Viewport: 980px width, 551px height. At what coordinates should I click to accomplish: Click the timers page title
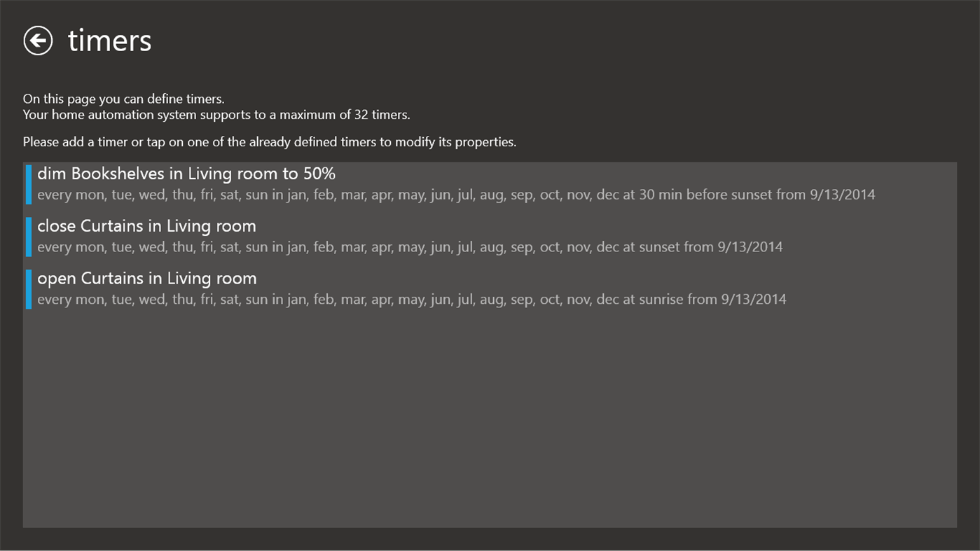[x=109, y=40]
